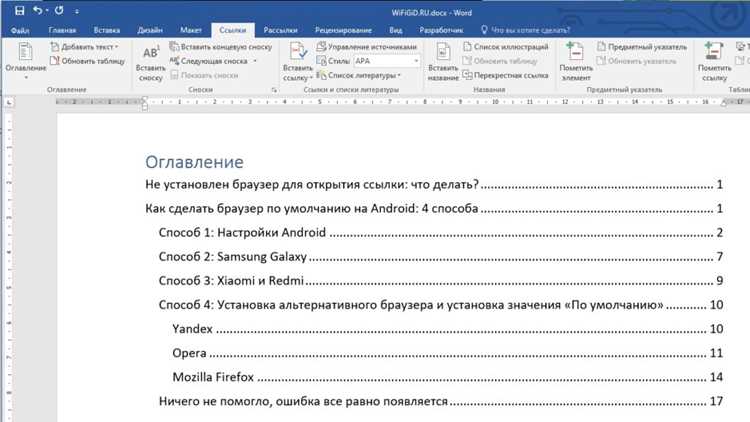750x422 pixels.
Task: Switch to the Главная tab
Action: tap(62, 30)
